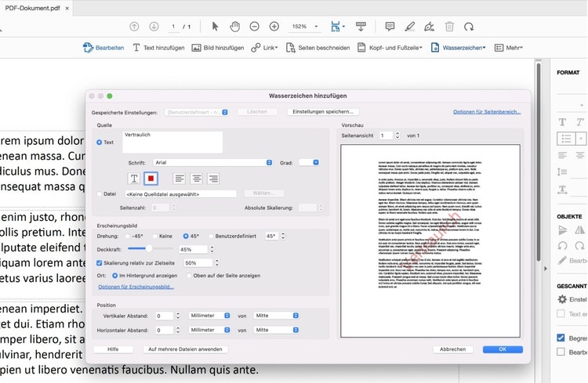Click the underline text style icon
Viewport: 588px width, 383px height.
point(133,179)
